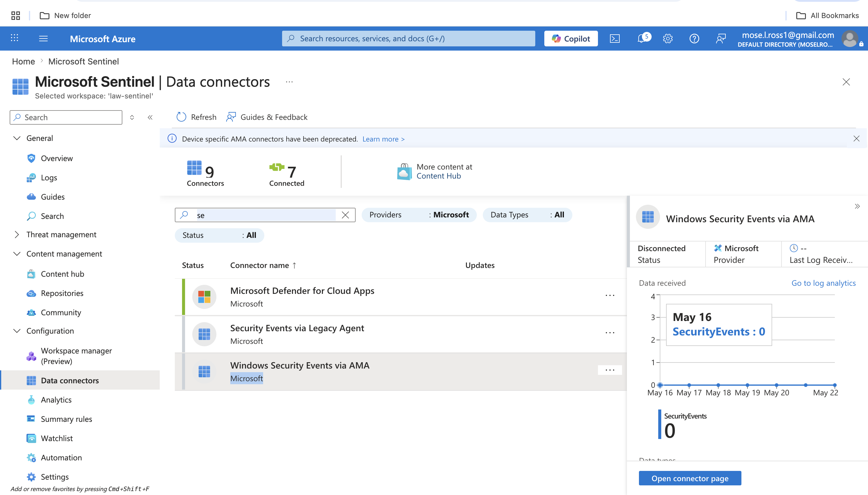Click the Azure global search bar
Screen dimensions: 868x495
pos(408,39)
